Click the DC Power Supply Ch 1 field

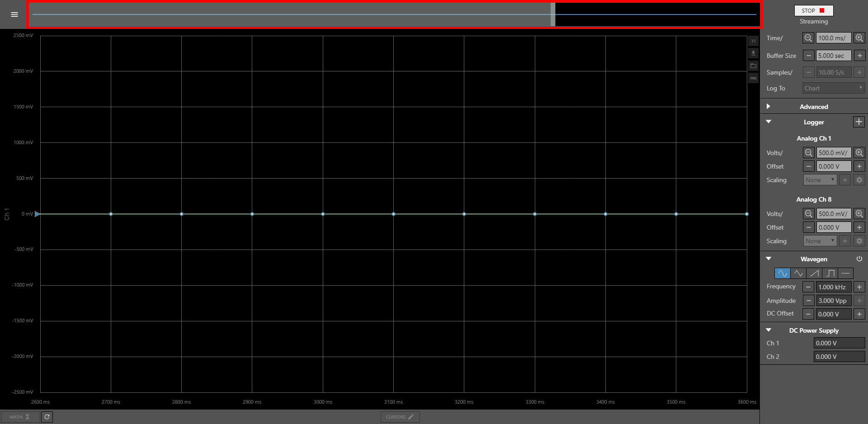pos(839,343)
